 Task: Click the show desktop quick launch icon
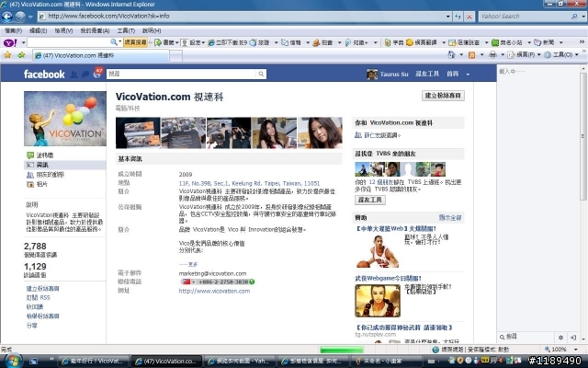pos(33,361)
